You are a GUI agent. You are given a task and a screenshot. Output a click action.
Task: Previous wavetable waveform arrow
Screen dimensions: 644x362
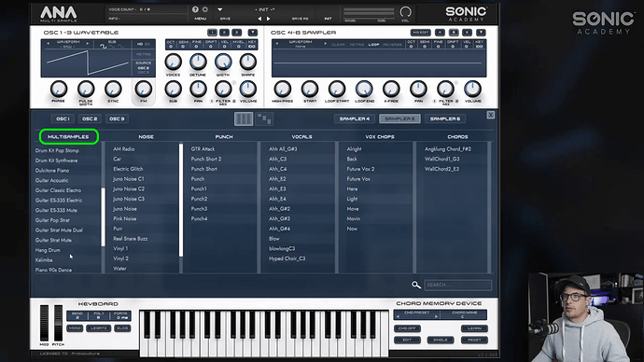click(48, 43)
